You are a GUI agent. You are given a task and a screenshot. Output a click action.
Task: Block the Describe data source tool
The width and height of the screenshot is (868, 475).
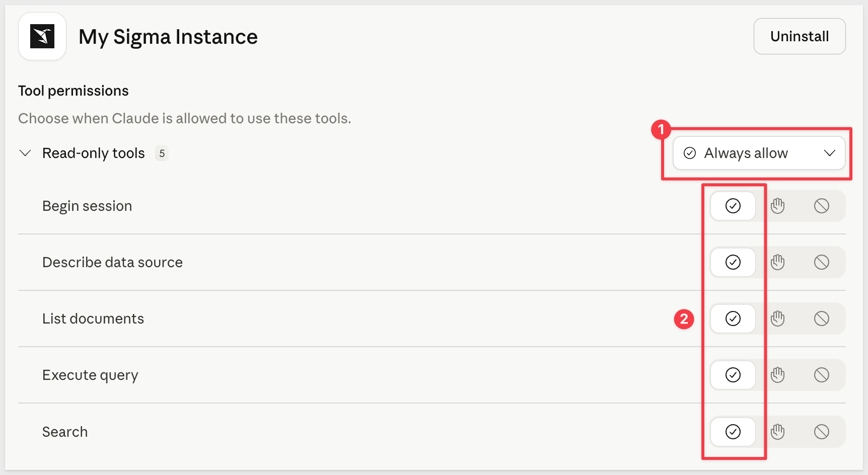tap(822, 262)
